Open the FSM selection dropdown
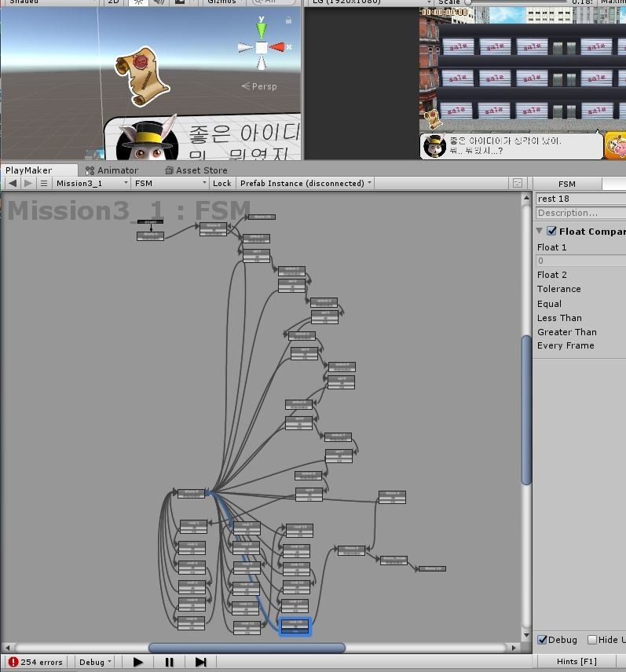The height and width of the screenshot is (672, 626). pos(170,184)
